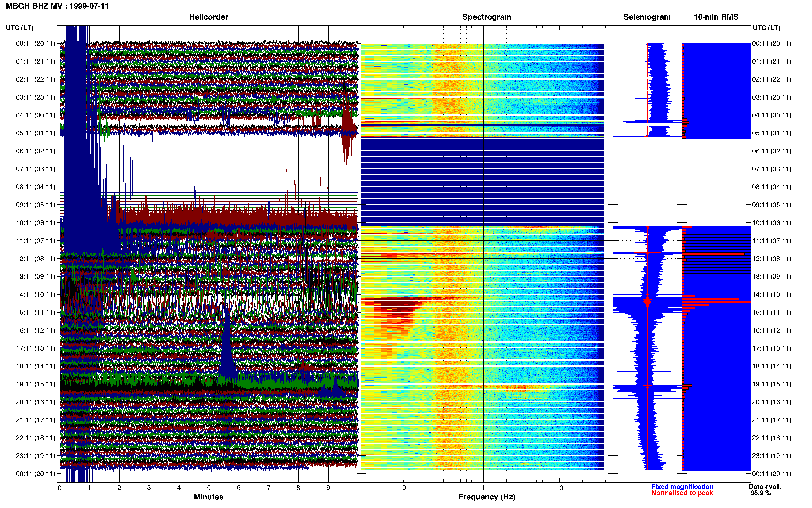Click right-axis time label '13:11 (09:11)'
The height and width of the screenshot is (508, 812).
click(x=772, y=277)
